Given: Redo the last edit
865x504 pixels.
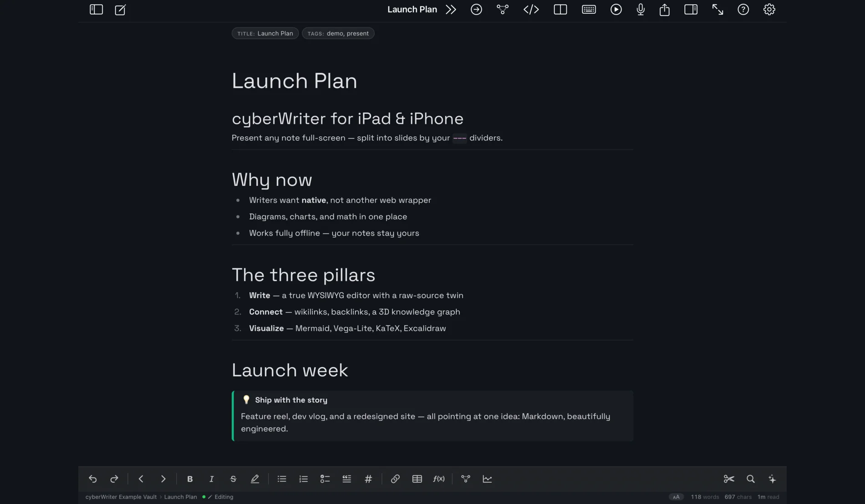Looking at the screenshot, I should tap(114, 479).
